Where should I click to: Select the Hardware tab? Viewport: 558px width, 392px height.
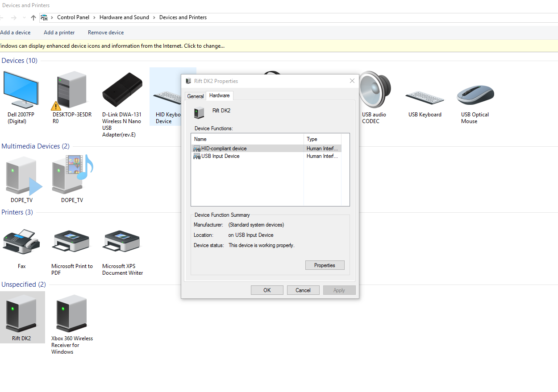point(220,95)
